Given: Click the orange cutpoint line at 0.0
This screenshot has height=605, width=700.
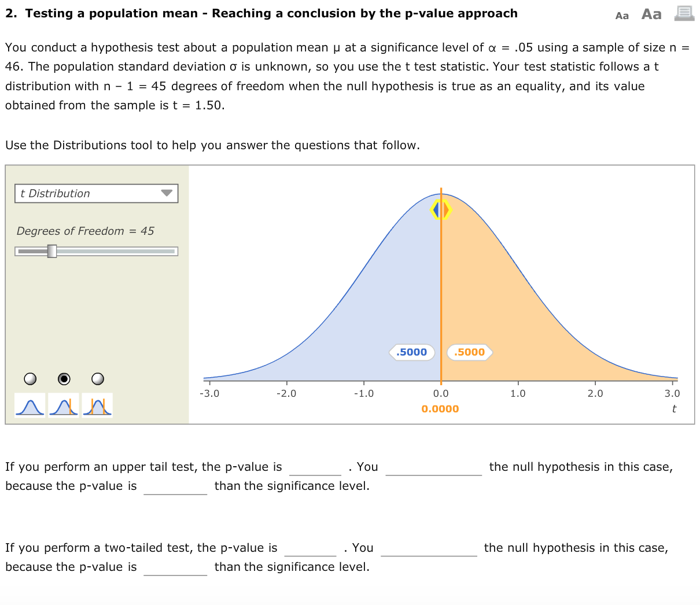Looking at the screenshot, I should click(x=441, y=289).
